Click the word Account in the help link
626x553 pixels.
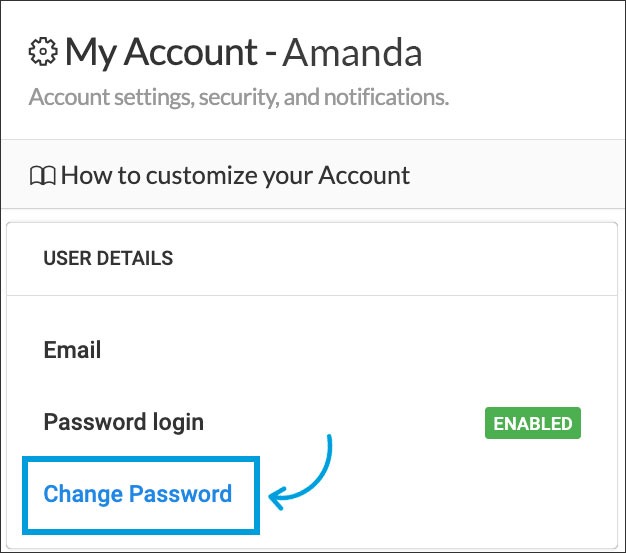[x=364, y=177]
